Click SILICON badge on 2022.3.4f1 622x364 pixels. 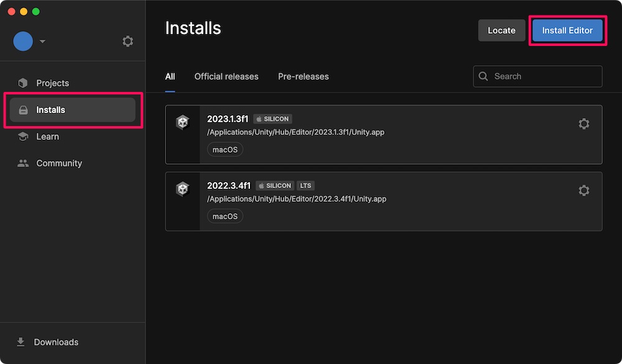tap(275, 186)
